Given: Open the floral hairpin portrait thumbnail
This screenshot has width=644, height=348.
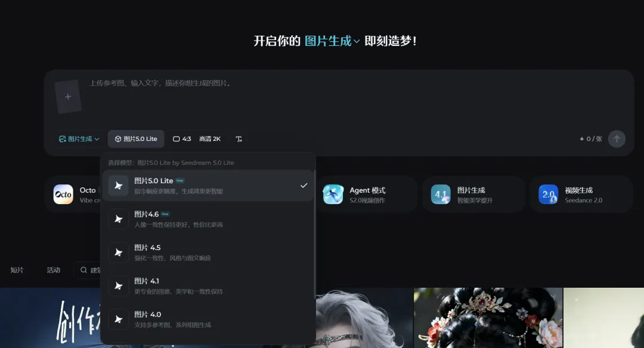Looking at the screenshot, I should point(488,318).
